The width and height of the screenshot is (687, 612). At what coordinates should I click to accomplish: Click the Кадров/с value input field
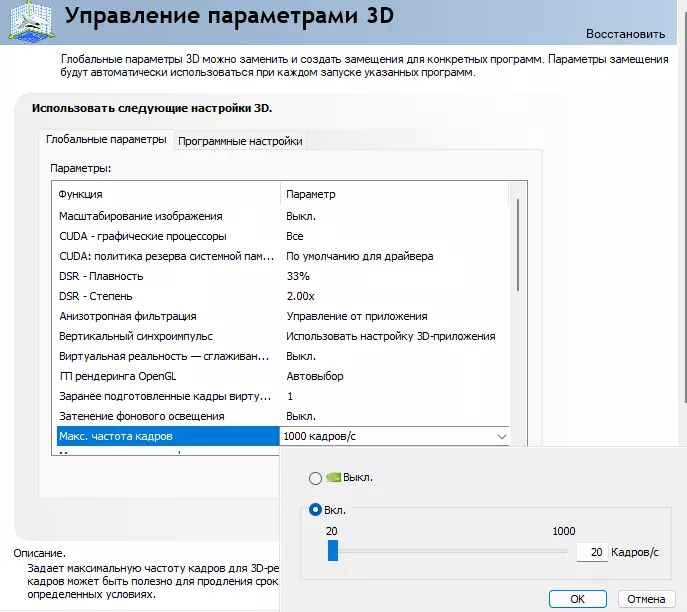coord(592,552)
